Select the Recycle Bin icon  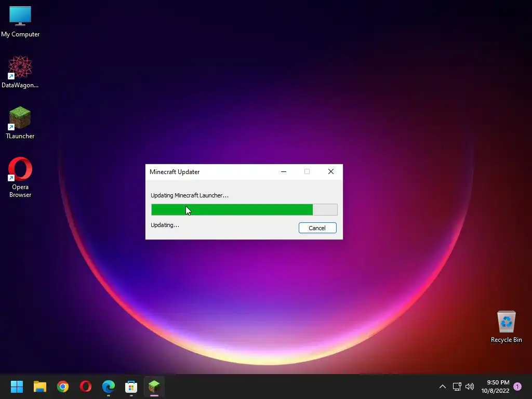coord(506,327)
